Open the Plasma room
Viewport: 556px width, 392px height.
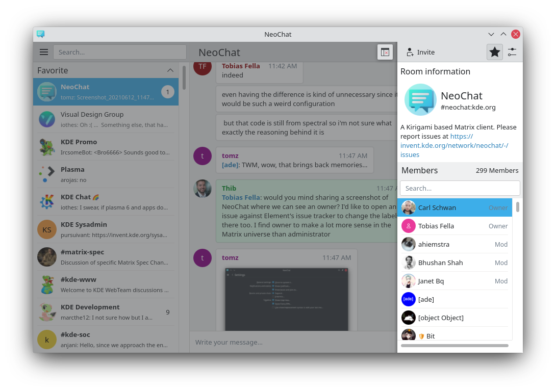coord(106,174)
